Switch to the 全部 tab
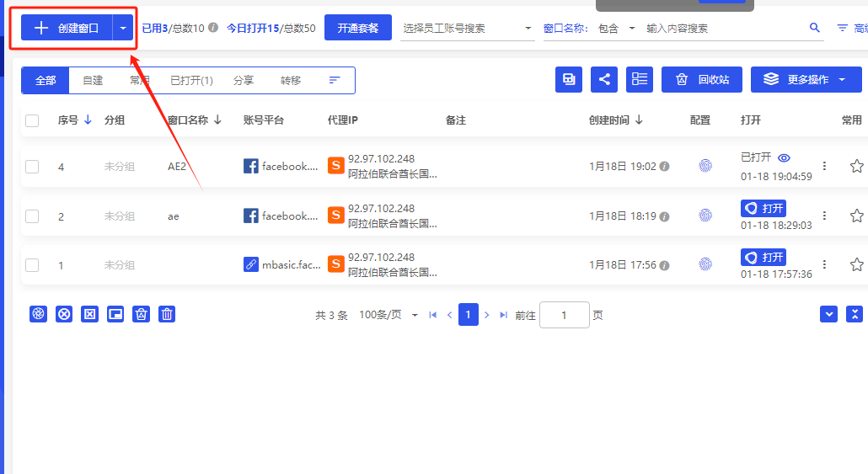The image size is (868, 474). [x=46, y=80]
